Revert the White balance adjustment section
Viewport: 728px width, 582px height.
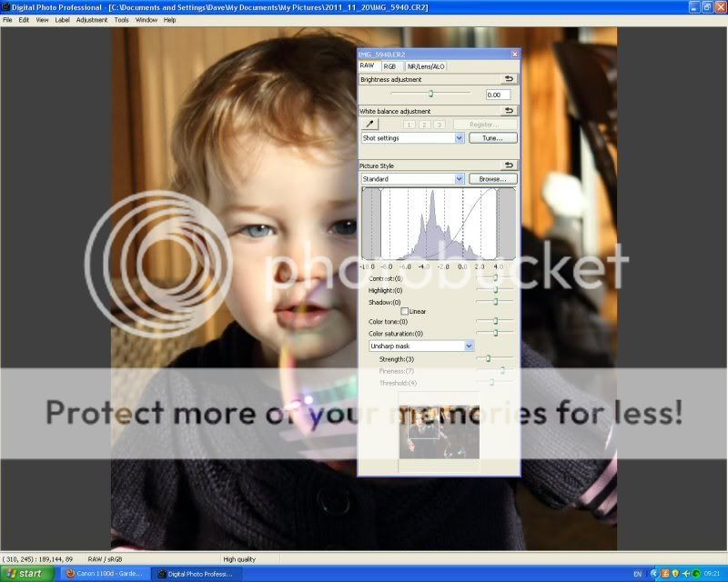click(x=509, y=111)
